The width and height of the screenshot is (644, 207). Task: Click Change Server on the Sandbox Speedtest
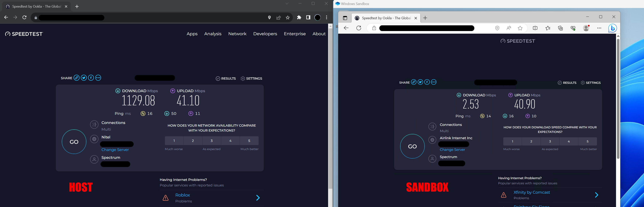tap(452, 150)
